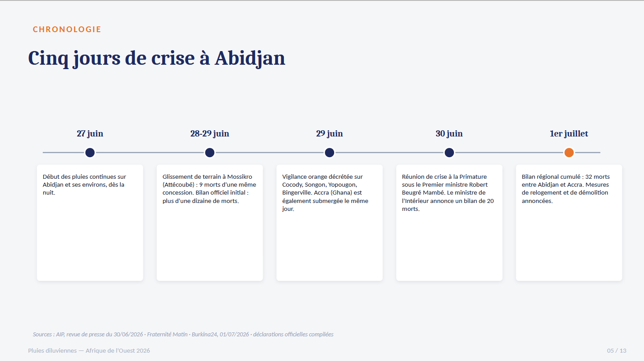The width and height of the screenshot is (644, 361).
Task: Click the 29 juin timeline dot
Action: click(x=329, y=153)
